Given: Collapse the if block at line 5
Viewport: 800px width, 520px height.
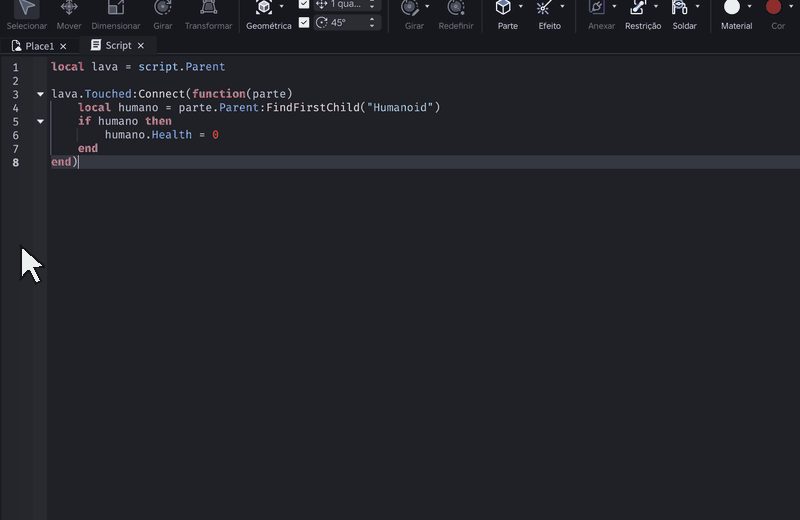Looking at the screenshot, I should (x=40, y=121).
